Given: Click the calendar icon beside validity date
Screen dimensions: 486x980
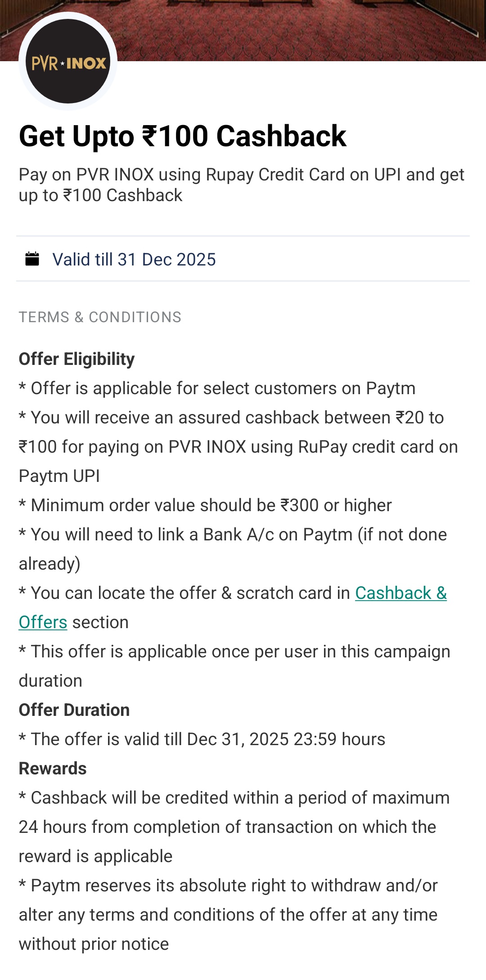Looking at the screenshot, I should (x=32, y=259).
